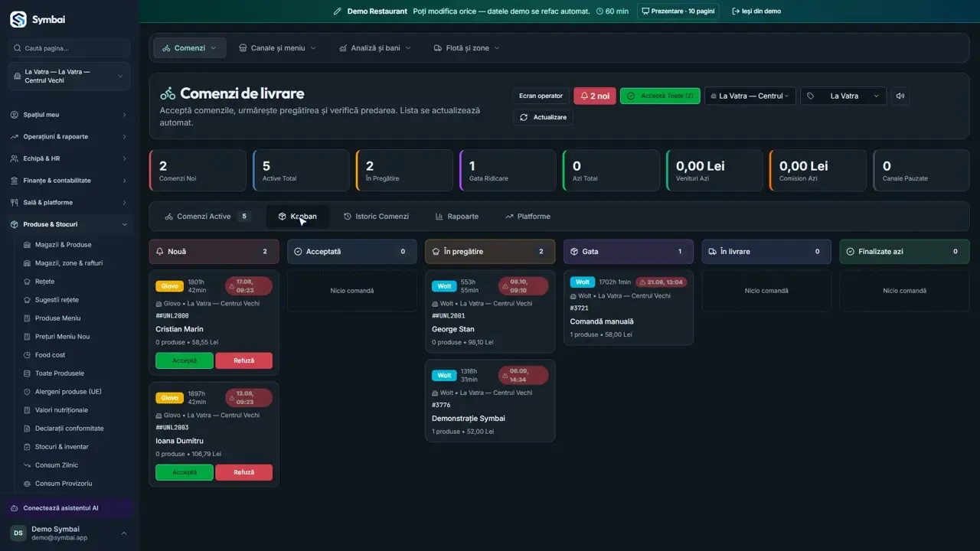Open the Platforme tab
The image size is (980, 551).
528,217
